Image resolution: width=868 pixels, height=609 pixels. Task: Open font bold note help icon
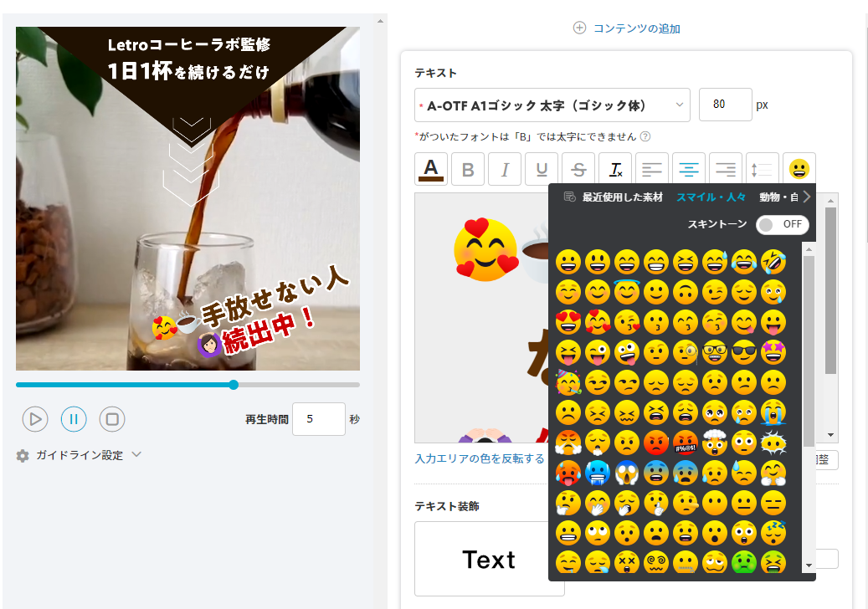point(645,136)
